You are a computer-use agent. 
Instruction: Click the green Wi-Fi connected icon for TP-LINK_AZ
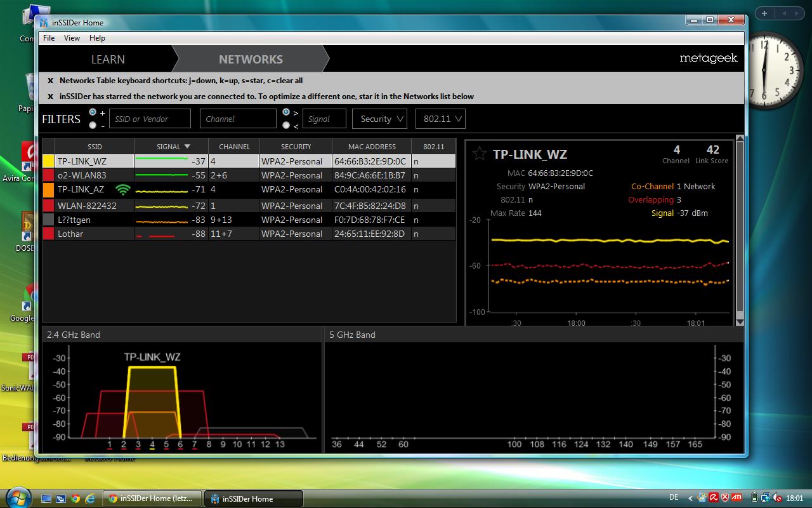[123, 189]
